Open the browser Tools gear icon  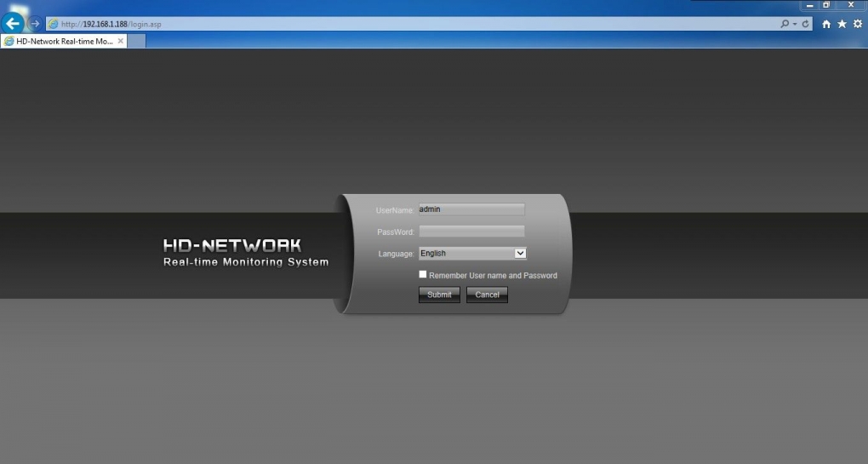tap(857, 24)
